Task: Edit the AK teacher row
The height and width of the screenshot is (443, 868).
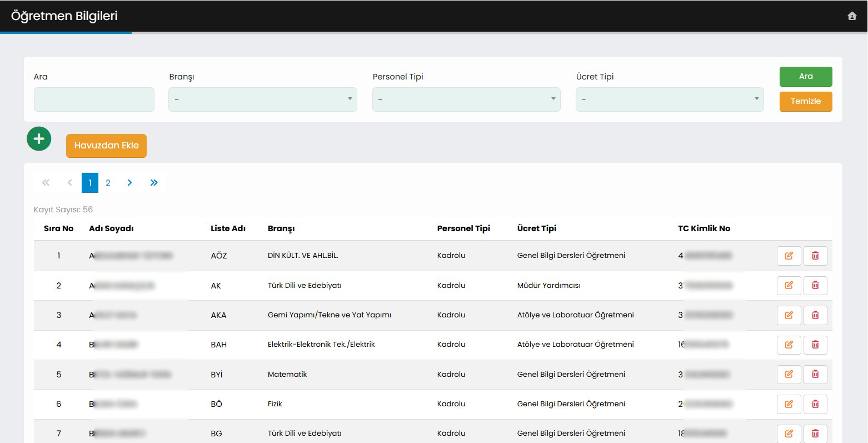Action: click(x=789, y=285)
